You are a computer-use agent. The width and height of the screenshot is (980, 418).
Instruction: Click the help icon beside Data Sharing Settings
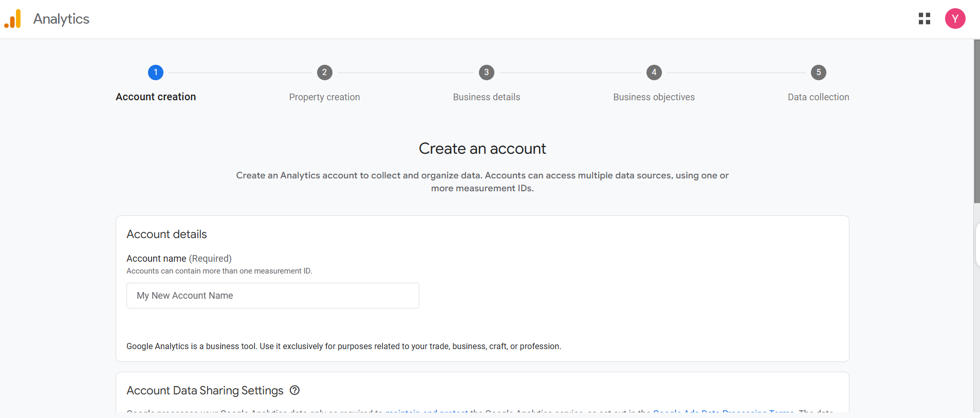(294, 390)
